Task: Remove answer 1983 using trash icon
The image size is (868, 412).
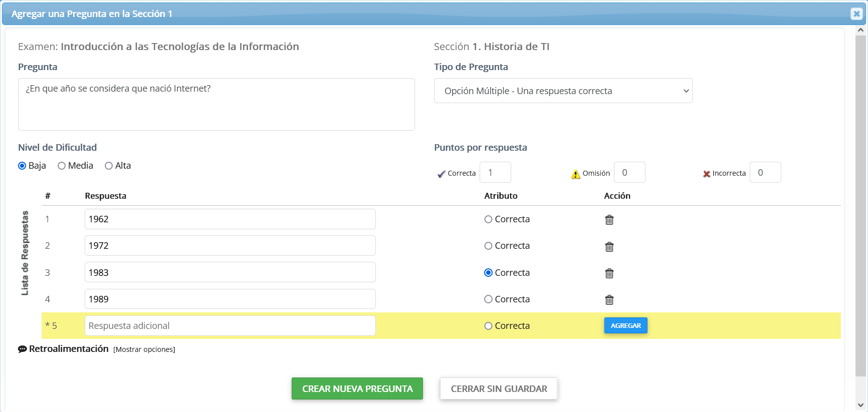Action: coord(609,273)
